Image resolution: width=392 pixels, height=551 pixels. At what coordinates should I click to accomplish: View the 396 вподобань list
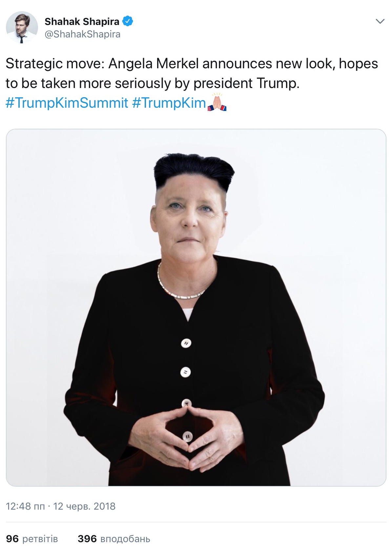pyautogui.click(x=114, y=539)
